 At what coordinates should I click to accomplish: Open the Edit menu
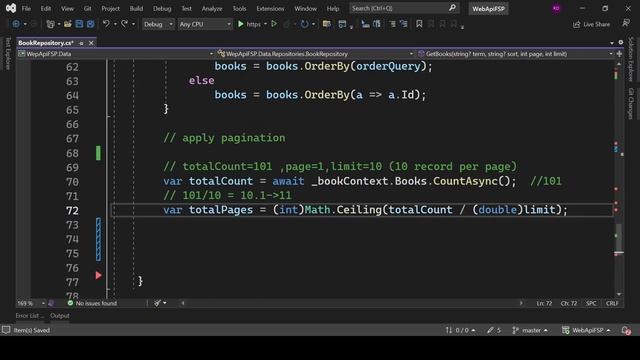click(46, 9)
